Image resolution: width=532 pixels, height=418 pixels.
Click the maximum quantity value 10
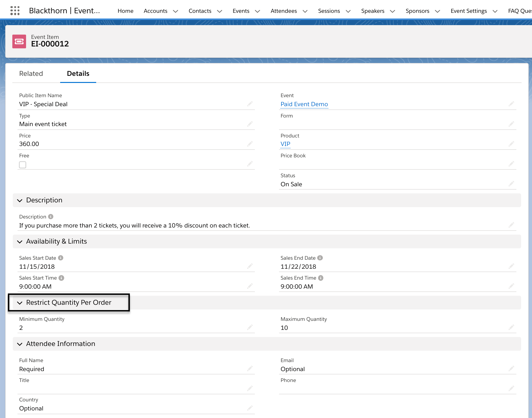pyautogui.click(x=284, y=328)
